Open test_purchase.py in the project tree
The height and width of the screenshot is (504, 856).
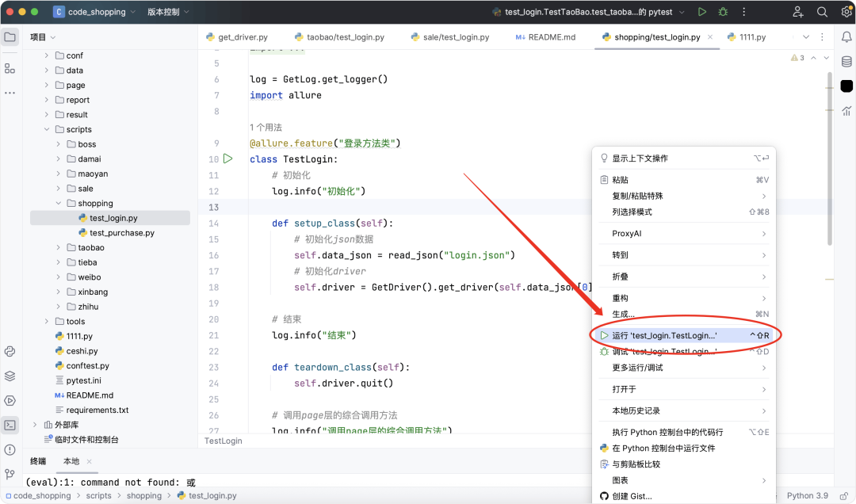tap(122, 233)
